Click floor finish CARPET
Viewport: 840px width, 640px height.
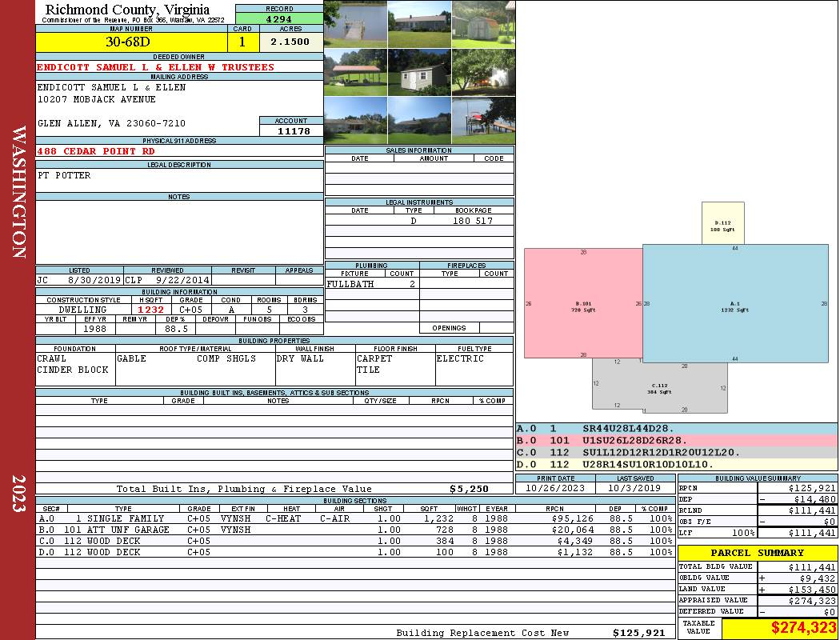(374, 358)
